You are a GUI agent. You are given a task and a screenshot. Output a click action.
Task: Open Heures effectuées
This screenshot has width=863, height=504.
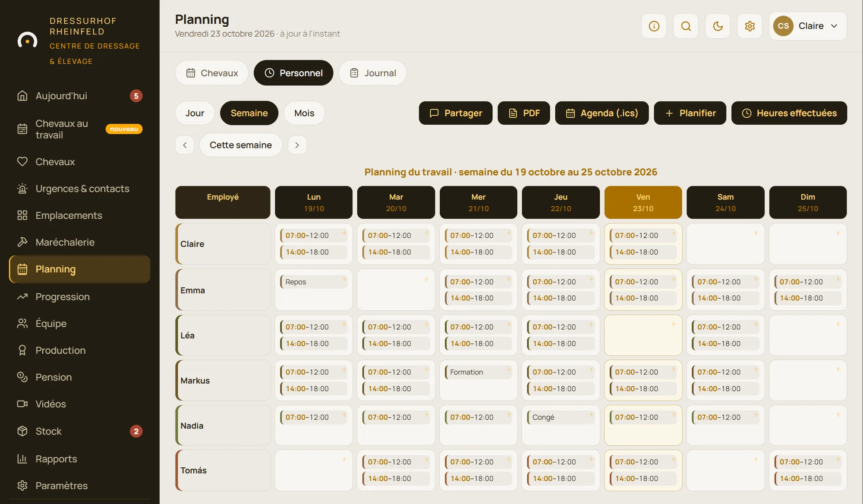click(789, 113)
